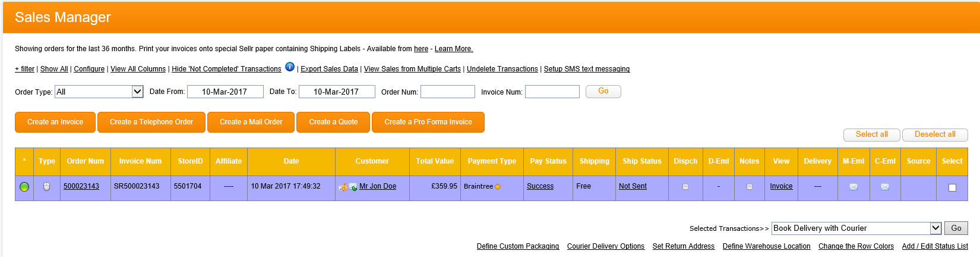This screenshot has height=257, width=980.
Task: Sort by the Total Value column header
Action: coord(435,161)
